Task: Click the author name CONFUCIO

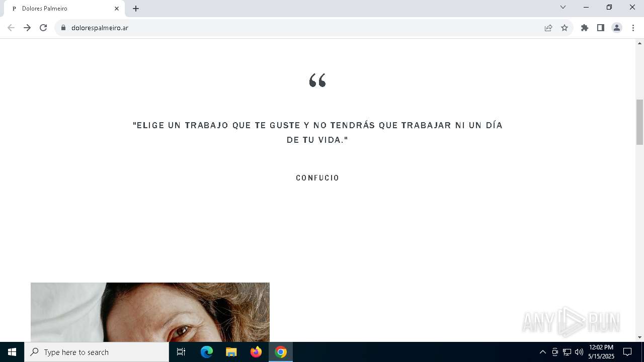Action: pyautogui.click(x=317, y=178)
